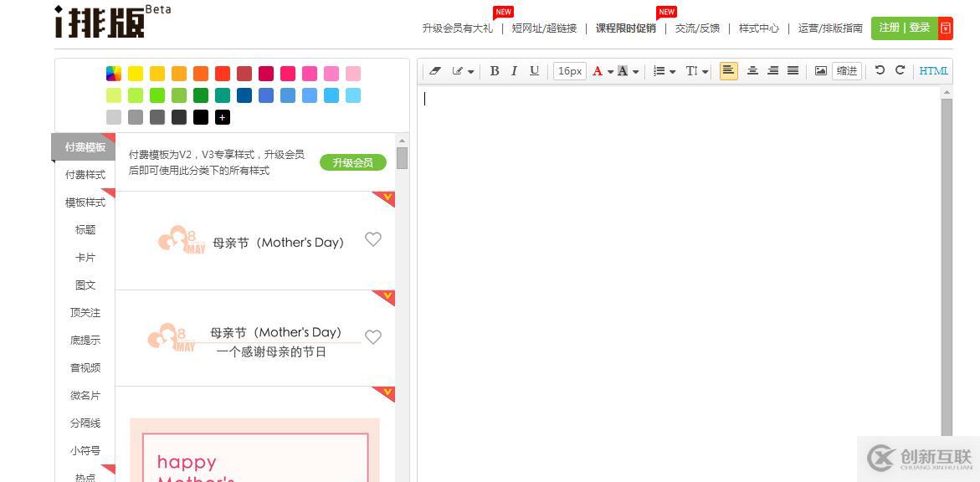Image resolution: width=980 pixels, height=482 pixels.
Task: Open the rainbow custom color picker
Action: 114,74
